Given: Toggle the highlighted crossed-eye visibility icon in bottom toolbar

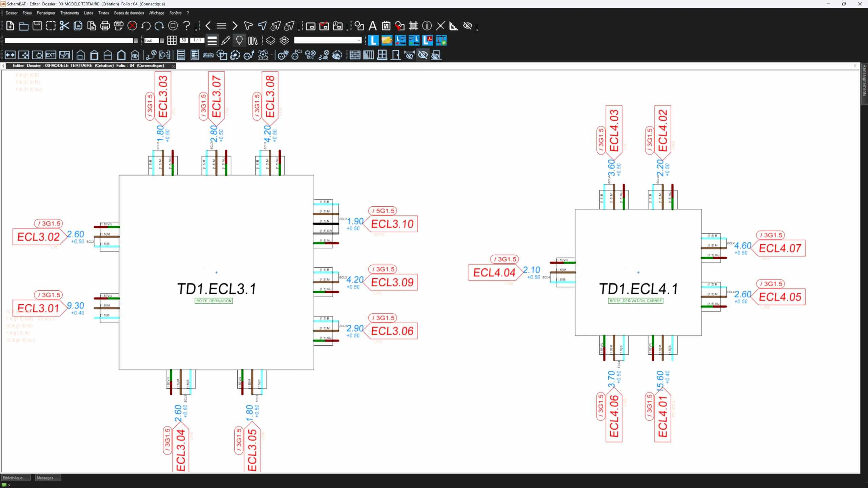Looking at the screenshot, I should click(x=423, y=55).
